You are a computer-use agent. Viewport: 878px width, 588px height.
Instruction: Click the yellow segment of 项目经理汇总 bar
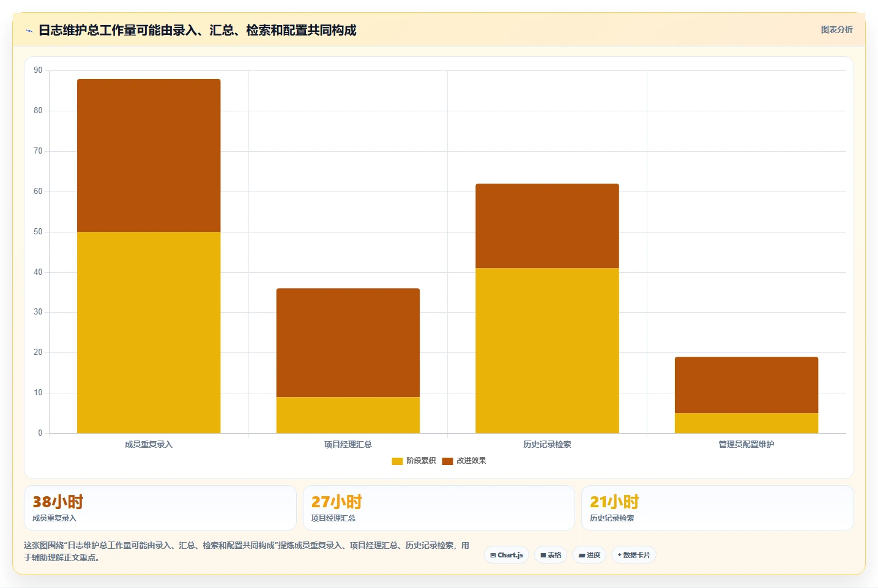pos(348,415)
